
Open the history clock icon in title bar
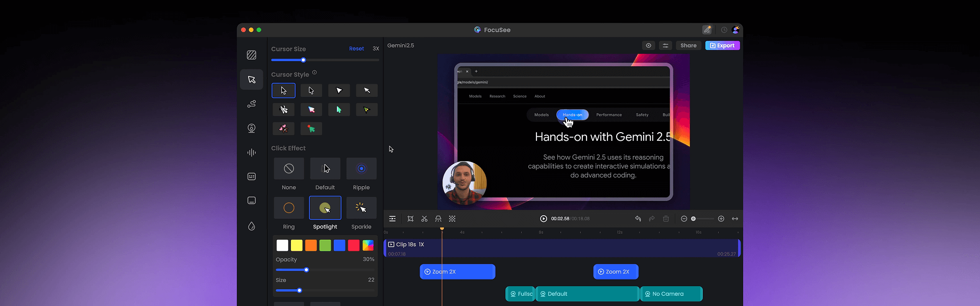point(724,30)
